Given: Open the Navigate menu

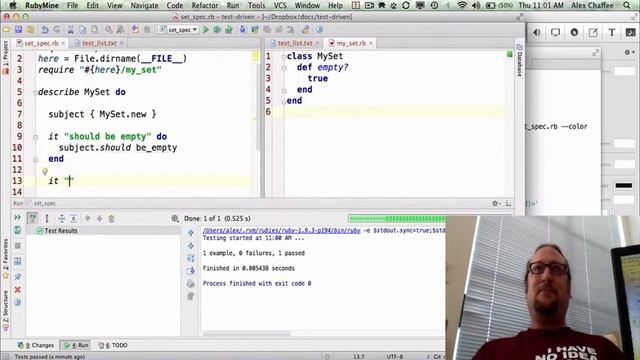Looking at the screenshot, I should click(x=144, y=5).
